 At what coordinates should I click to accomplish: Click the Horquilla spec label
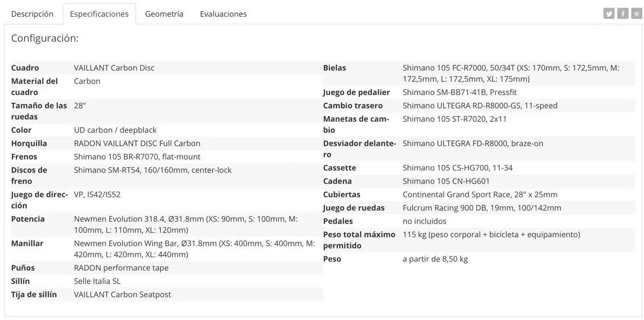pyautogui.click(x=29, y=143)
